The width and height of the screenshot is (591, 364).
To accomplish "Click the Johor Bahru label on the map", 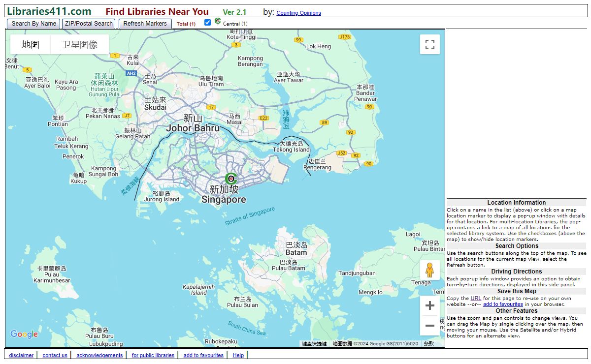I will [193, 128].
